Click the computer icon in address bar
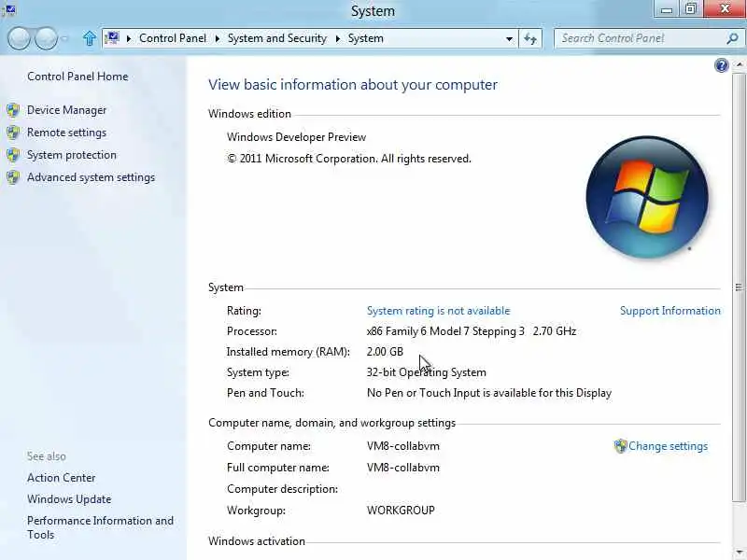The image size is (747, 560). pos(112,37)
